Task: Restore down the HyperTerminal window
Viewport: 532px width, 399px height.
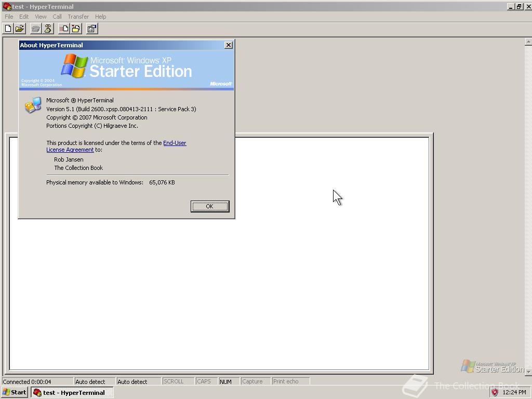Action: [519, 6]
